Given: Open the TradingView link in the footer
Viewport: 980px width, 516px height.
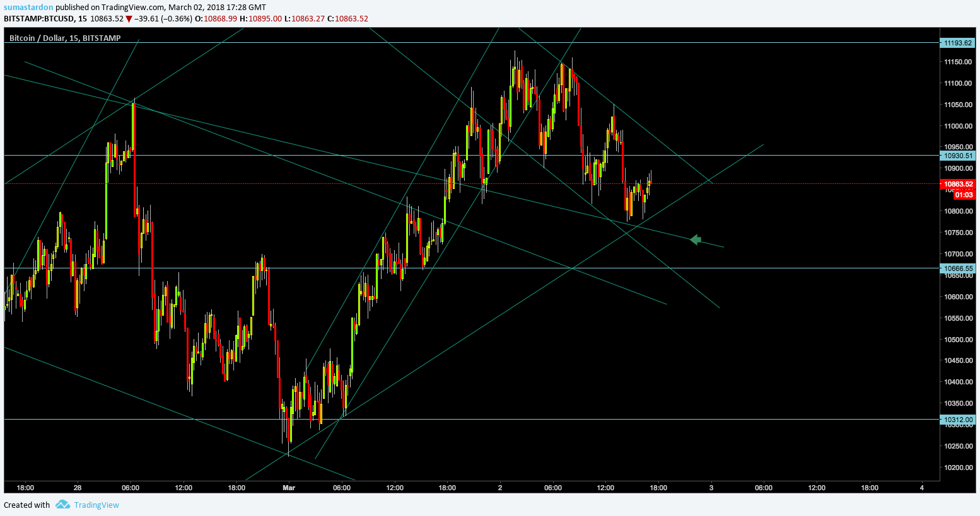Looking at the screenshot, I should click(96, 505).
